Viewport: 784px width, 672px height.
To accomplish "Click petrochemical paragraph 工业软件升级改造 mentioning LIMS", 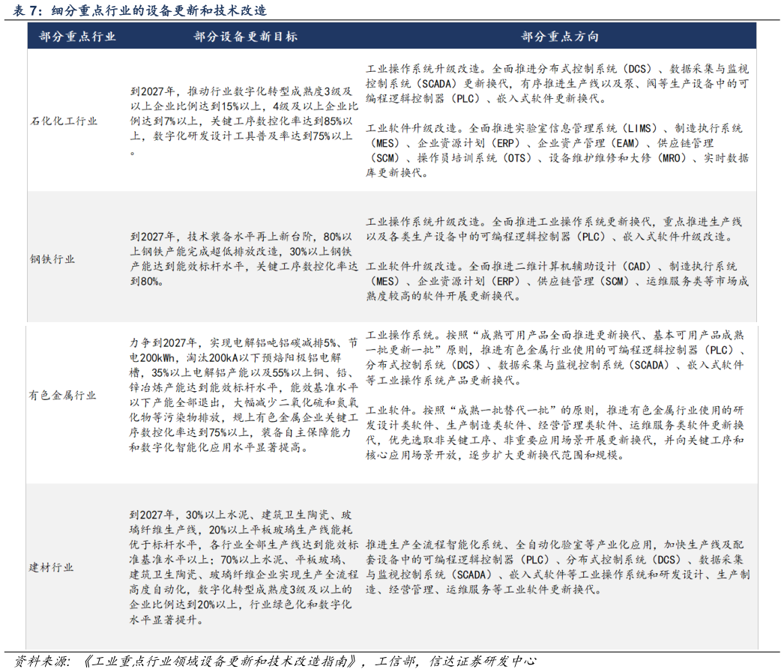I will [557, 151].
